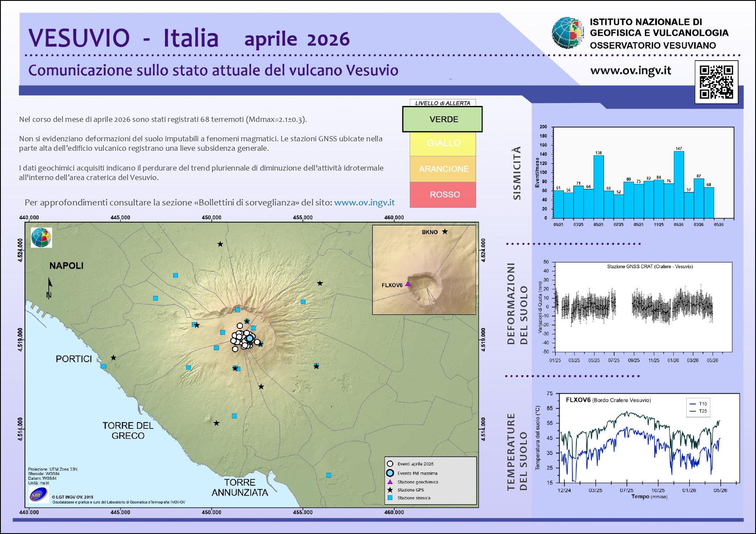Select the ARANCIONE alert level box
The image size is (756, 534).
click(443, 169)
